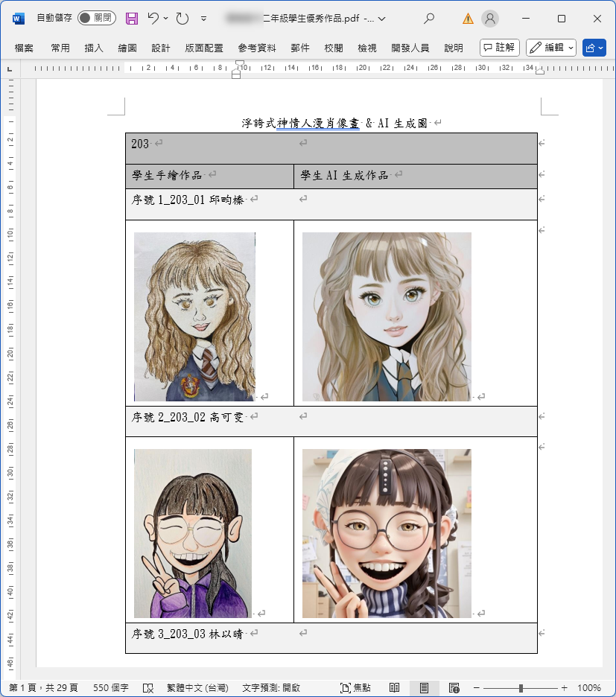616x697 pixels.
Task: Click the page count status '第 1 頁，共 29 頁'
Action: (43, 687)
